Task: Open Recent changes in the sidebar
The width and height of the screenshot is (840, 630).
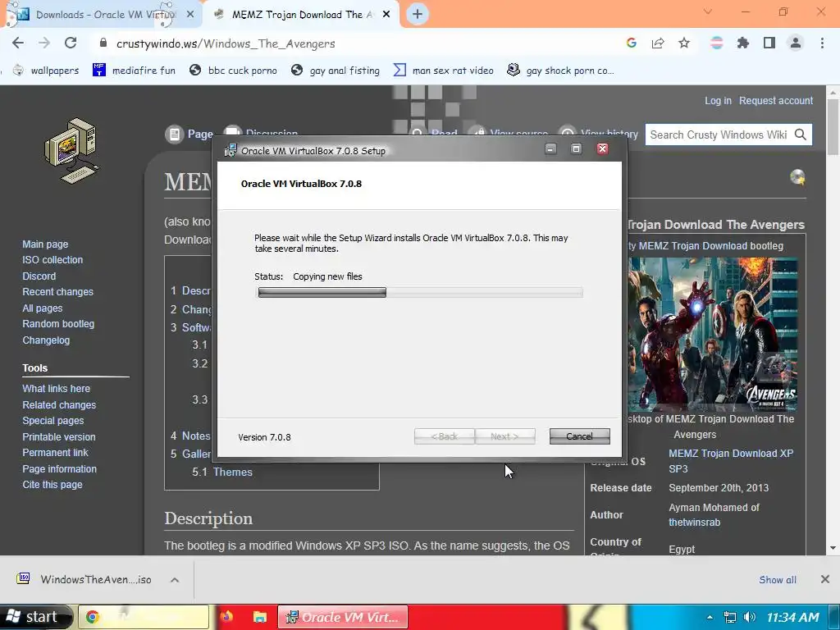Action: (x=58, y=292)
